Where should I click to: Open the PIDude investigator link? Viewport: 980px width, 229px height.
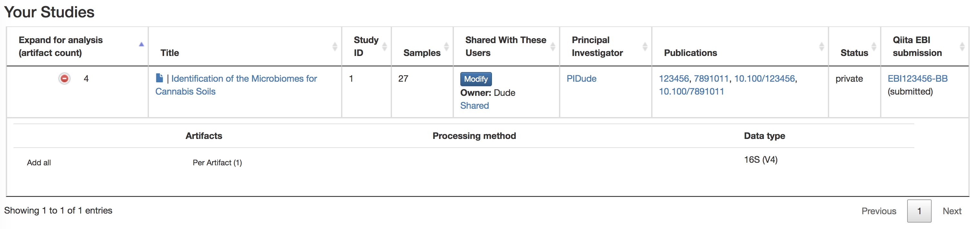tap(581, 78)
